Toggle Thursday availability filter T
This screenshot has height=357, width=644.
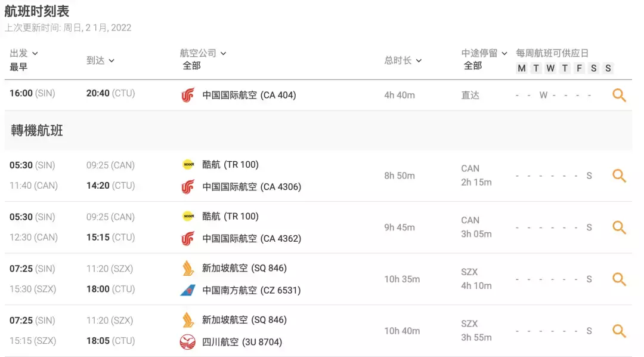pyautogui.click(x=565, y=68)
